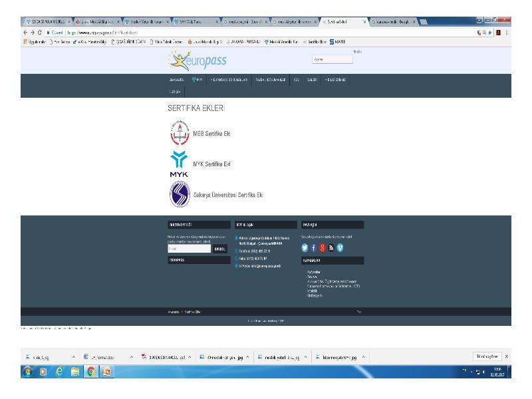532x399 pixels.
Task: Open the Google Plus icon in footer
Action: click(x=323, y=248)
